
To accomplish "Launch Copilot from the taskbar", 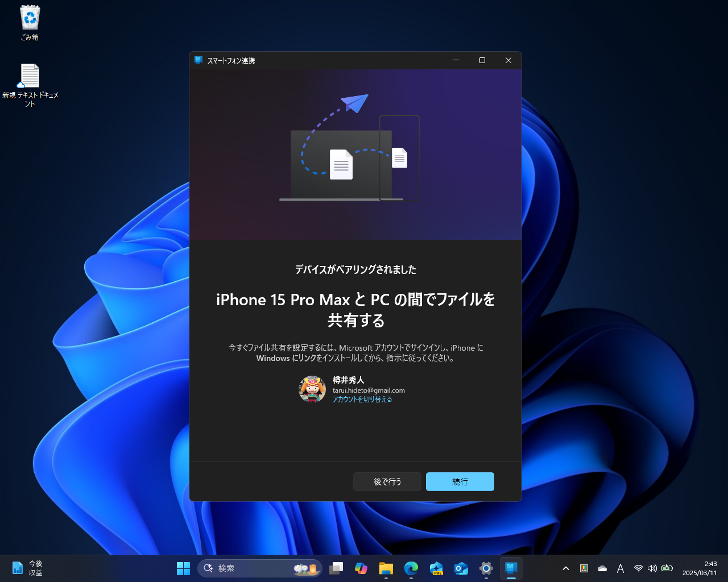I will [x=361, y=568].
